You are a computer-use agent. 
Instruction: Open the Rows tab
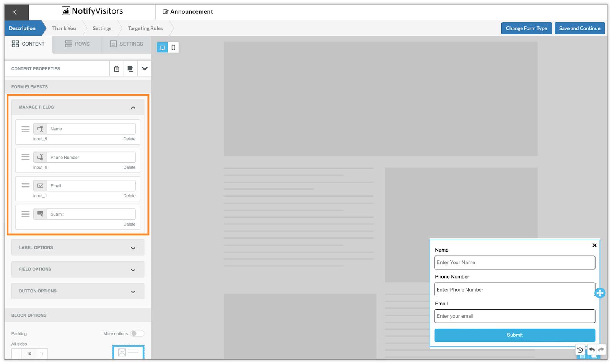[x=77, y=44]
